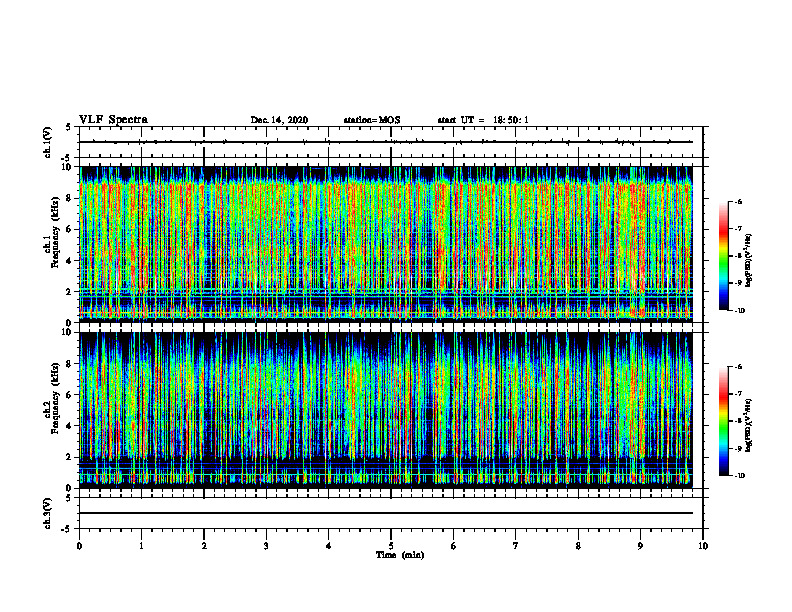This screenshot has width=792, height=612.
Task: Click the time-axis tick labeled 2
Action: (x=204, y=546)
